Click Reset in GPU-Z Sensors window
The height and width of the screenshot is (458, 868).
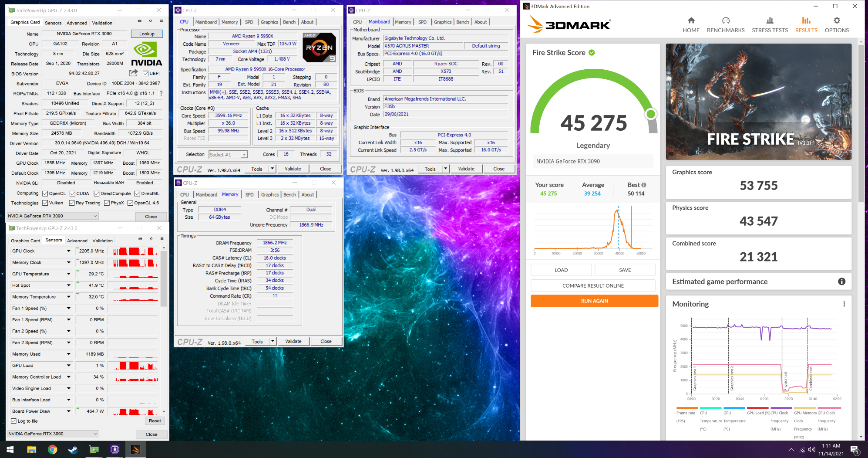pyautogui.click(x=155, y=421)
